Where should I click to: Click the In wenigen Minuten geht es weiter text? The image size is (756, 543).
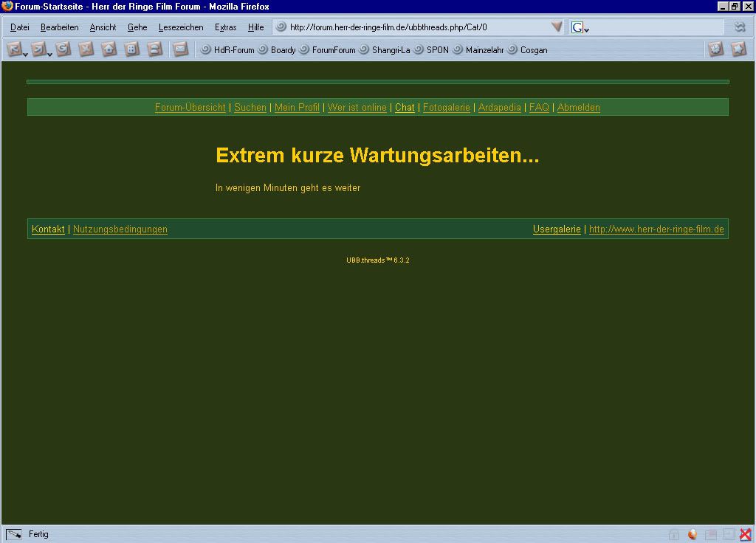(288, 188)
